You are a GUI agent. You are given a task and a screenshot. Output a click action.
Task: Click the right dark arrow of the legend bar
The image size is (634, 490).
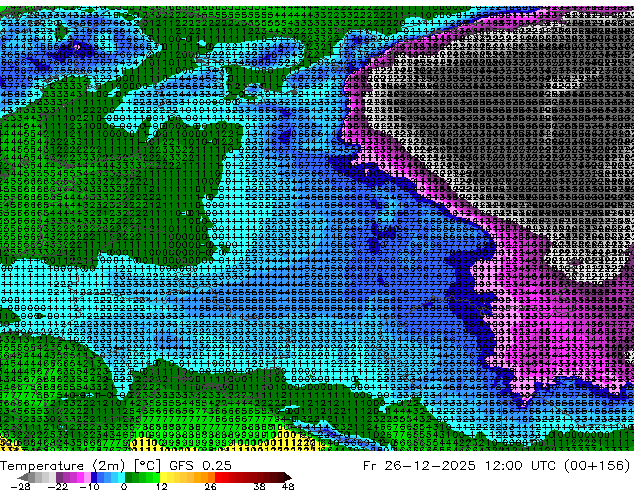[287, 477]
